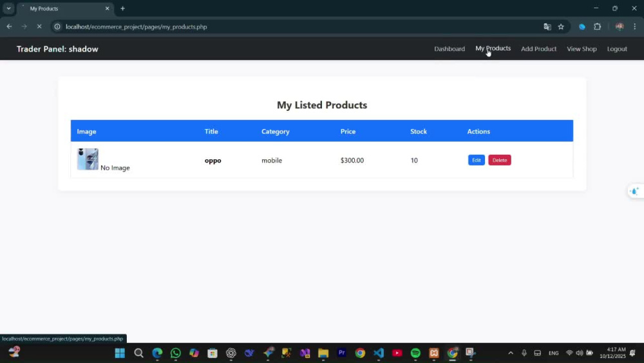Click the Stock column header
The image size is (644, 363).
coord(419,132)
